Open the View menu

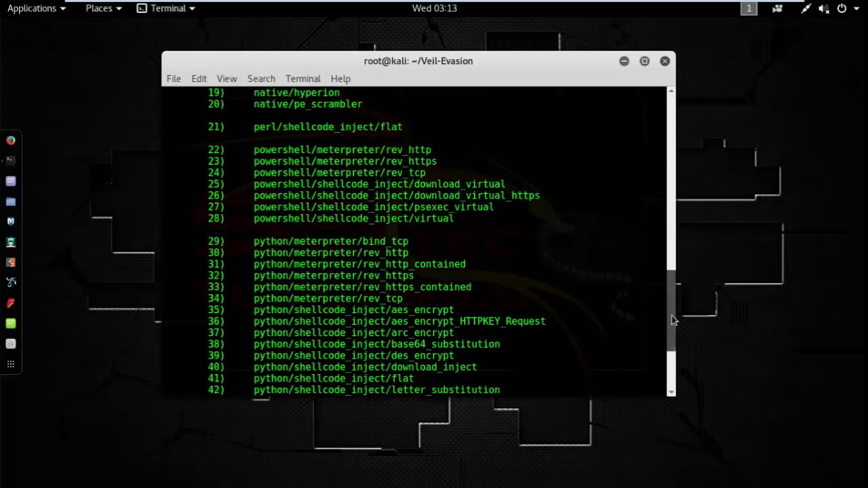tap(226, 79)
